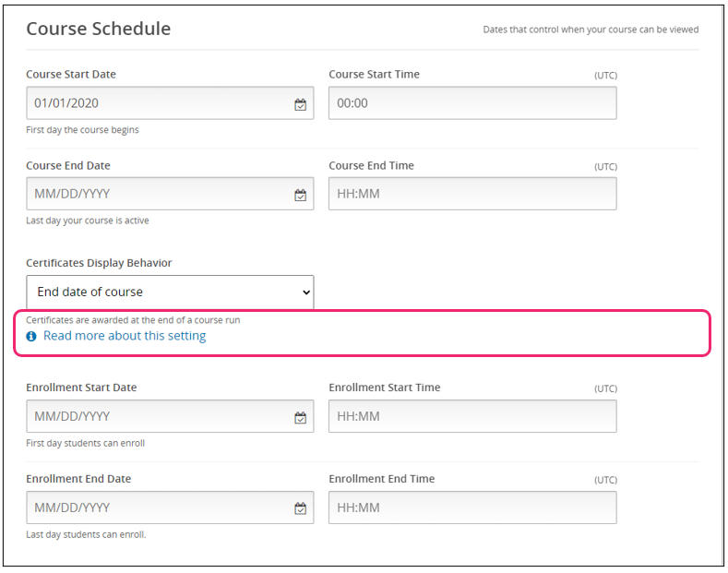Click the Course Schedule section heading

[x=98, y=29]
